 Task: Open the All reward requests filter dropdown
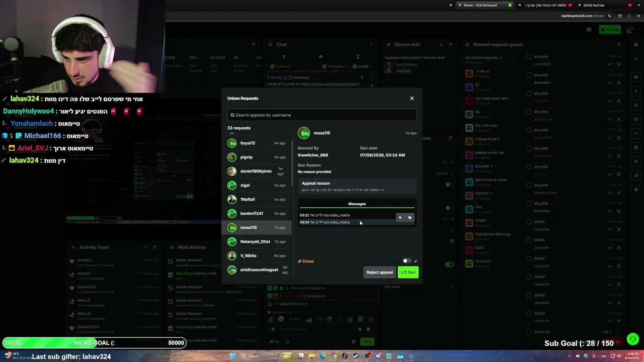[484, 58]
